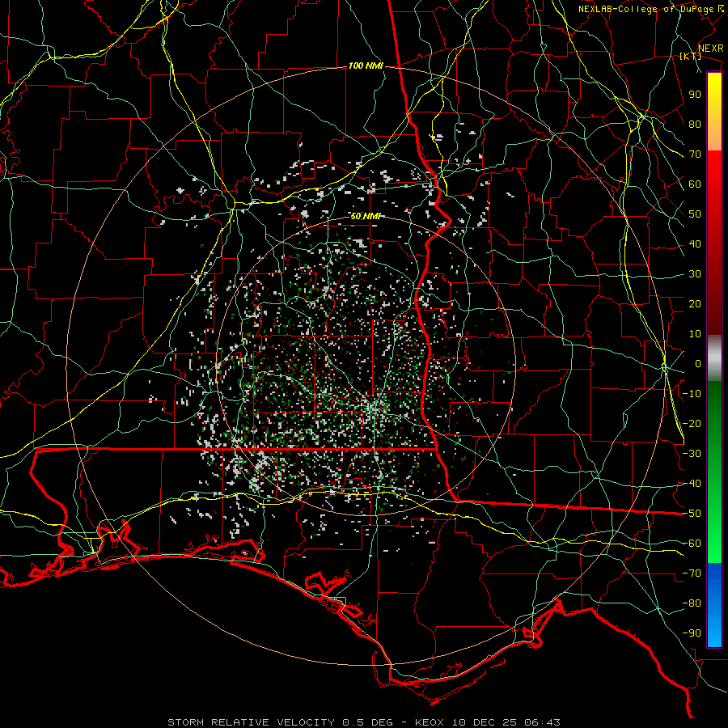The image size is (728, 728).
Task: Click the 90 value on velocity scale
Action: click(695, 95)
